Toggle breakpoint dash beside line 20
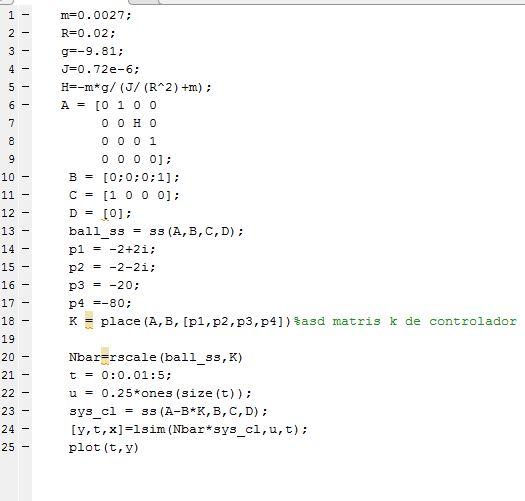 25,357
